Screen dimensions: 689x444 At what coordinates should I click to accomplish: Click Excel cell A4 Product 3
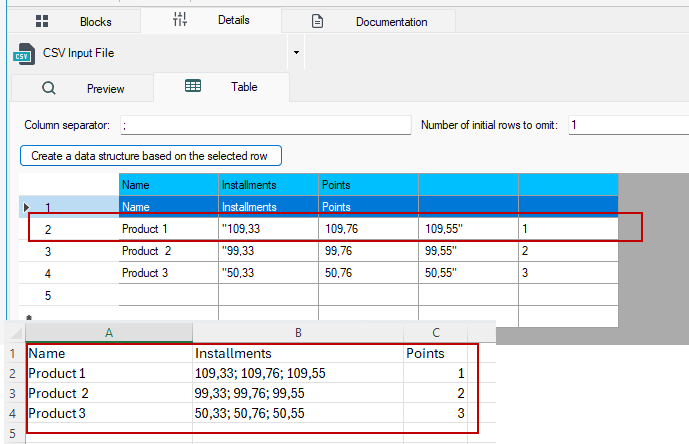point(109,413)
